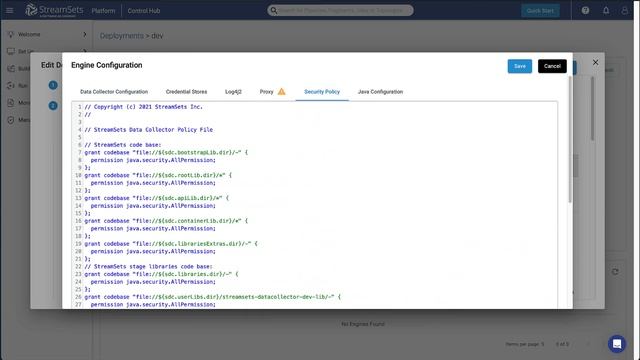Screen dimensions: 640x360
Task: Click the refresh icon behind the dialog
Action: pos(615,271)
